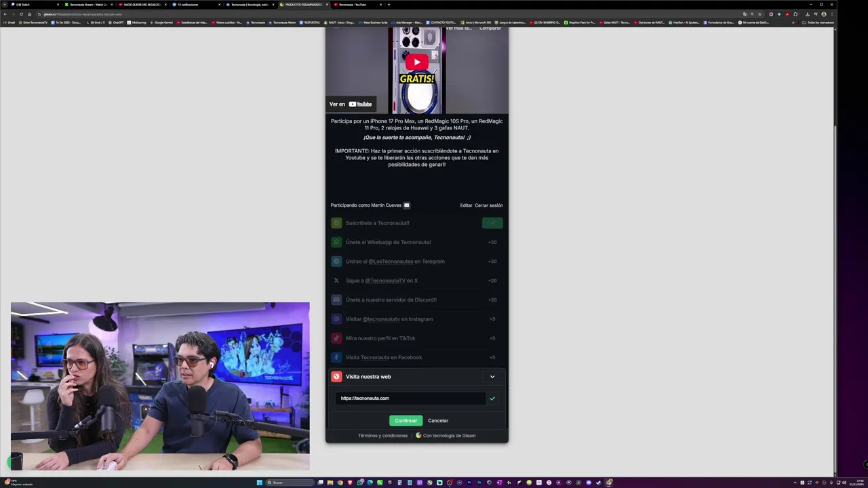The image size is (868, 488).
Task: Click the browser back arrow
Action: coord(5,14)
